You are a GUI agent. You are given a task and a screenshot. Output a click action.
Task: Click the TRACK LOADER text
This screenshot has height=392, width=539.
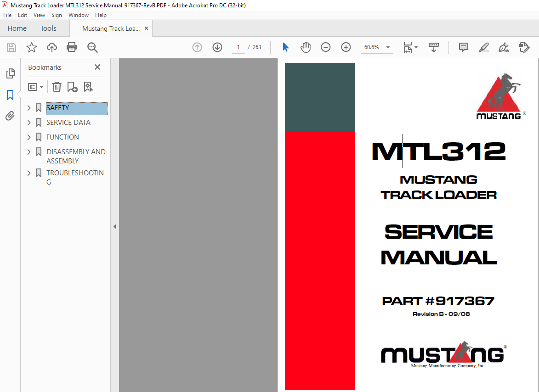pyautogui.click(x=439, y=195)
